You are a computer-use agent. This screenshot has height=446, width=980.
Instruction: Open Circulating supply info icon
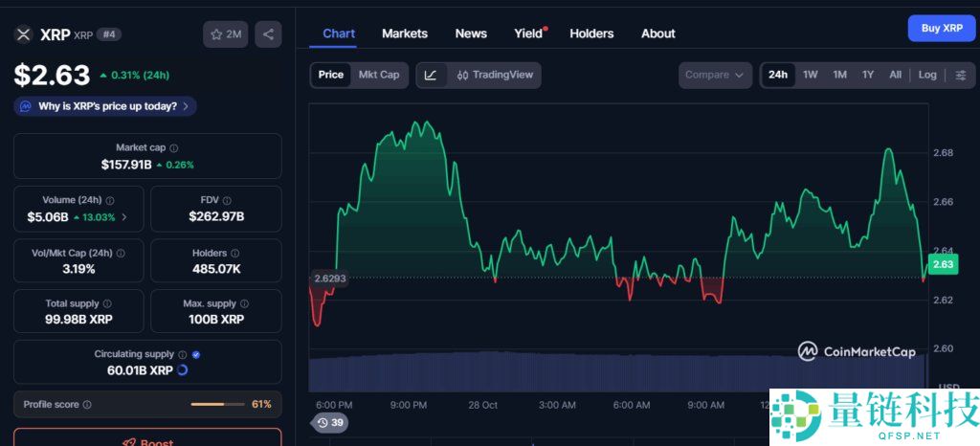183,354
